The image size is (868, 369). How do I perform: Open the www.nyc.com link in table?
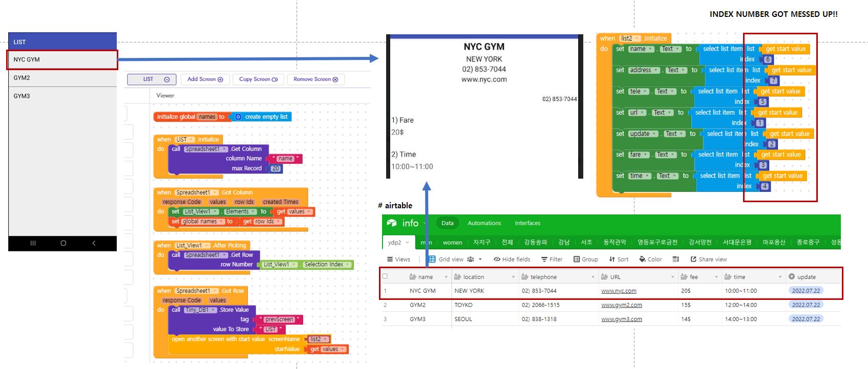[x=619, y=291]
